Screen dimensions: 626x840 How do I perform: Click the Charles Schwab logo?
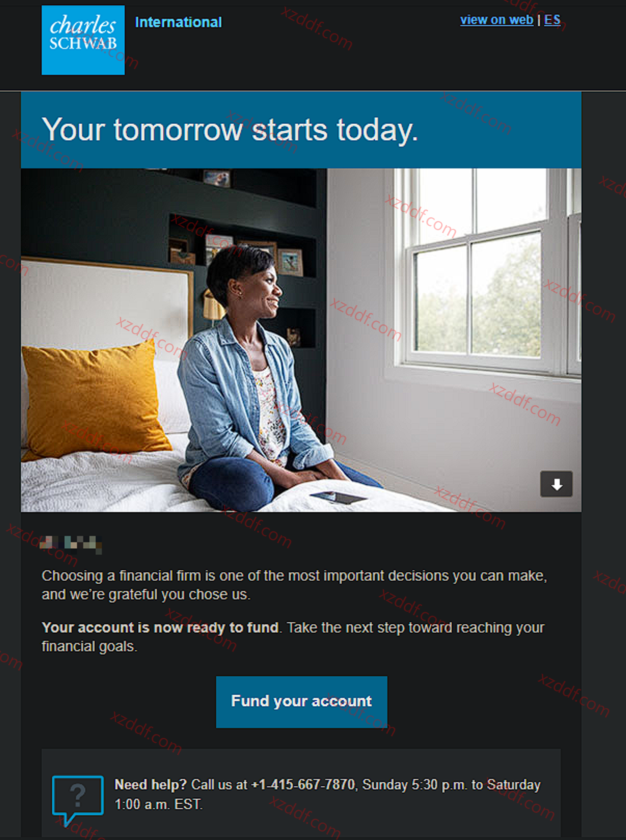(83, 40)
